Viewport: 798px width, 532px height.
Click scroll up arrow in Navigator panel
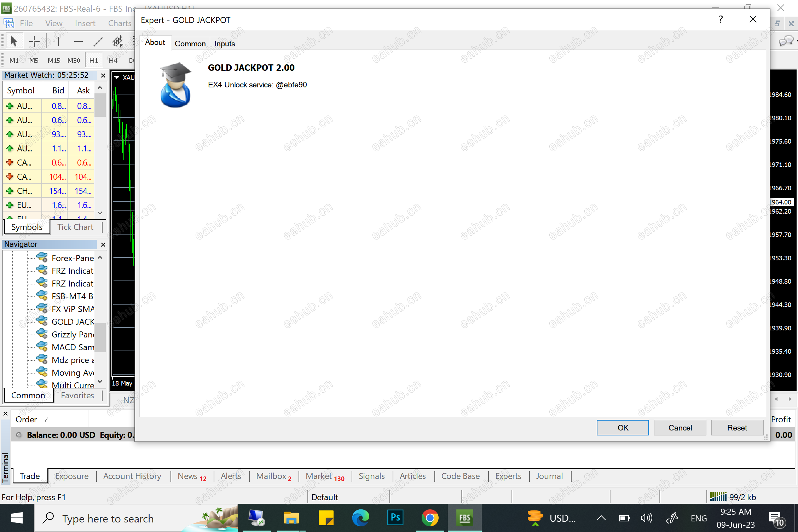pos(100,258)
